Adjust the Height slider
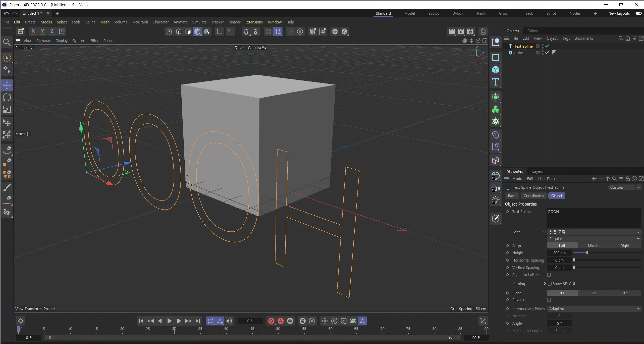Screen dimensions: 644x344 tap(587, 253)
